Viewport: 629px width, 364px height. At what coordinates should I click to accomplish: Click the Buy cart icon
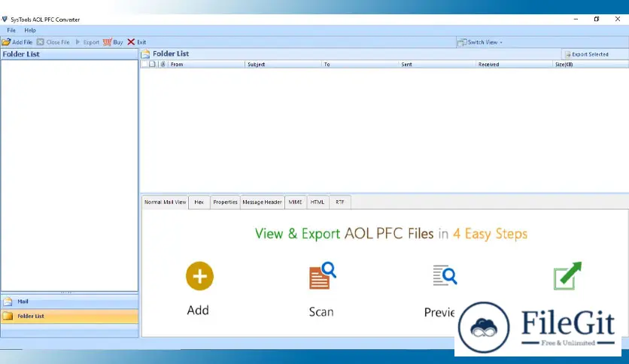click(107, 41)
